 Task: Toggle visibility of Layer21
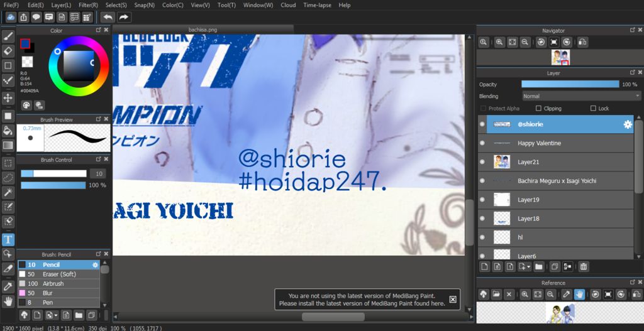coord(482,162)
